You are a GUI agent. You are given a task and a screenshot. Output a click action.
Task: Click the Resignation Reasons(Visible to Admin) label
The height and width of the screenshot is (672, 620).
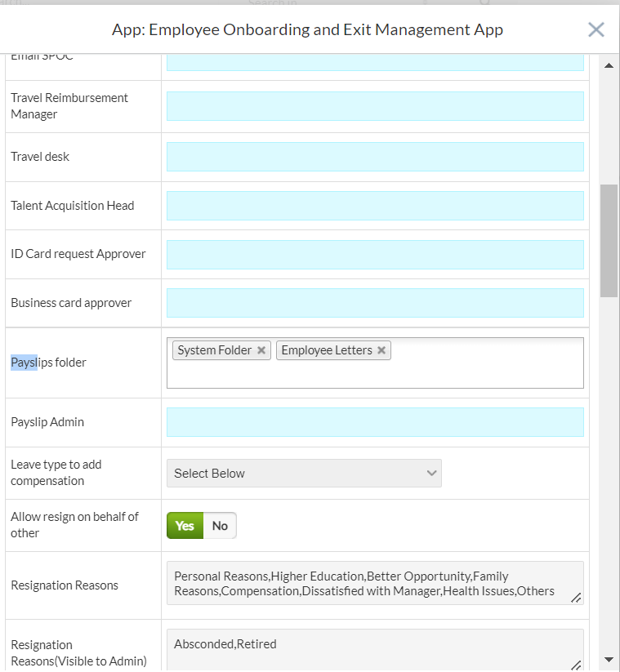[x=79, y=653]
